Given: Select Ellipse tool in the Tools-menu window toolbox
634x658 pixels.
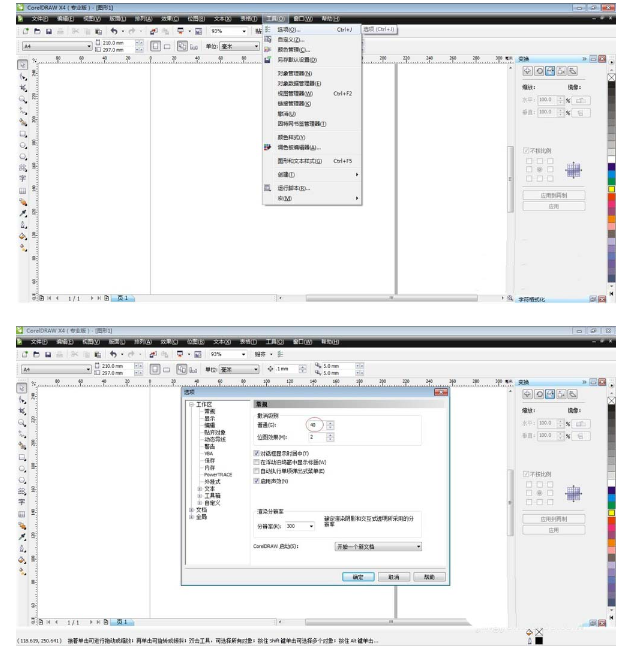Looking at the screenshot, I should 23,145.
